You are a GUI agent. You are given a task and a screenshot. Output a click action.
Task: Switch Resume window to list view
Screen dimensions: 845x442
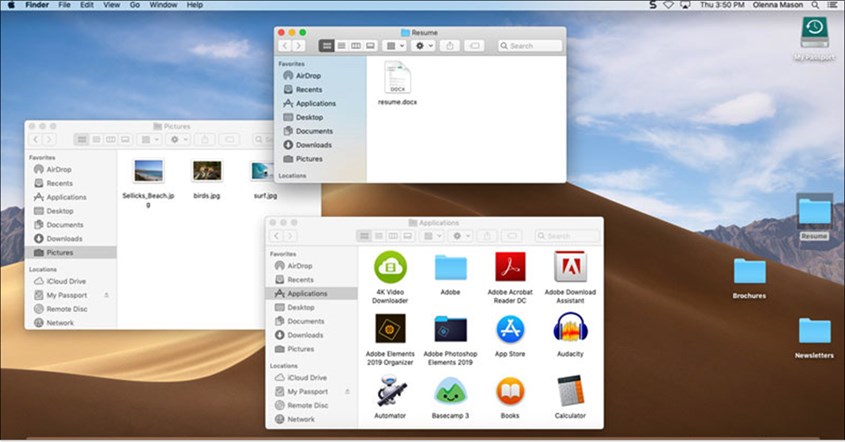[341, 46]
